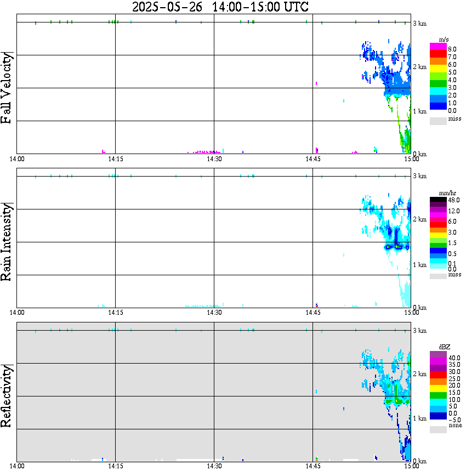The image size is (466, 476).
Task: Click the 2 km height label of the Reflectivity panel
Action: (420, 375)
